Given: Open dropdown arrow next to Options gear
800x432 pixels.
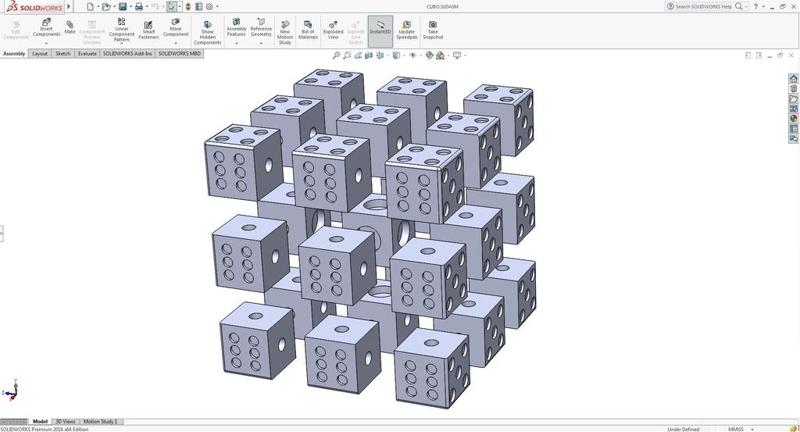Looking at the screenshot, I should (x=217, y=7).
